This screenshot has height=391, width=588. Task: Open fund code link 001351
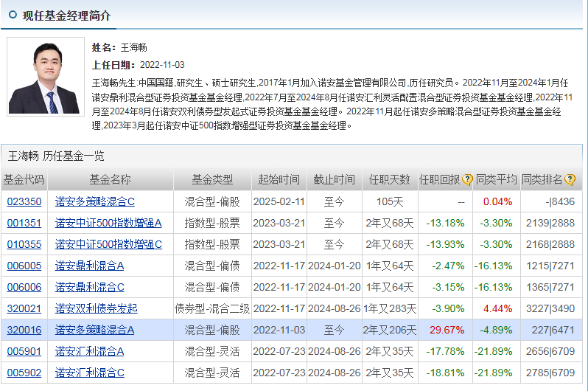24,223
